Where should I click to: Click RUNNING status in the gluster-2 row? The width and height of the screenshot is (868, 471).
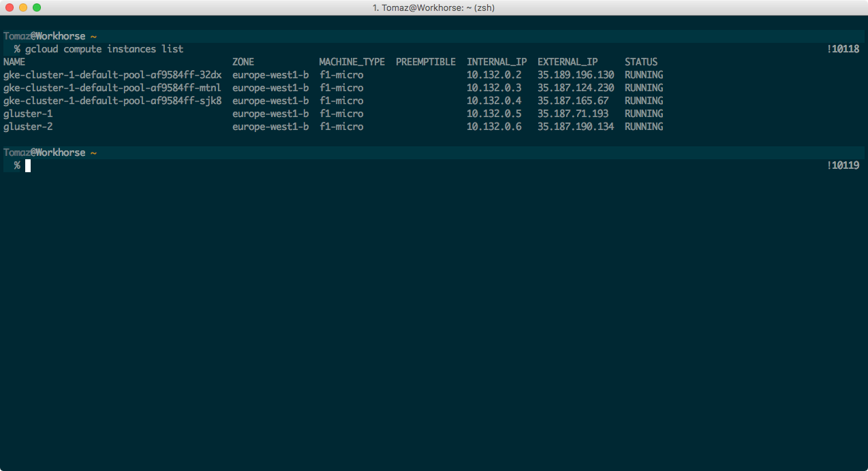pyautogui.click(x=644, y=127)
